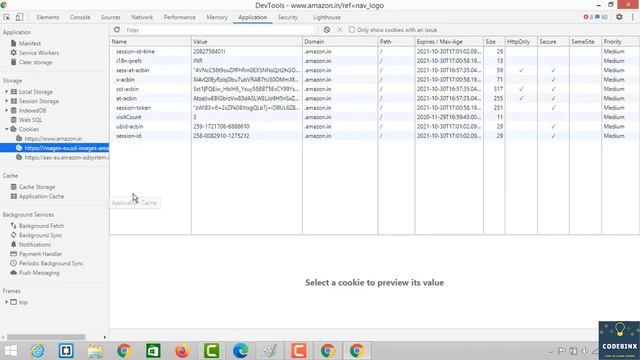Select the ubid-acbin cookie row
The image size is (640, 360).
pos(374,127)
